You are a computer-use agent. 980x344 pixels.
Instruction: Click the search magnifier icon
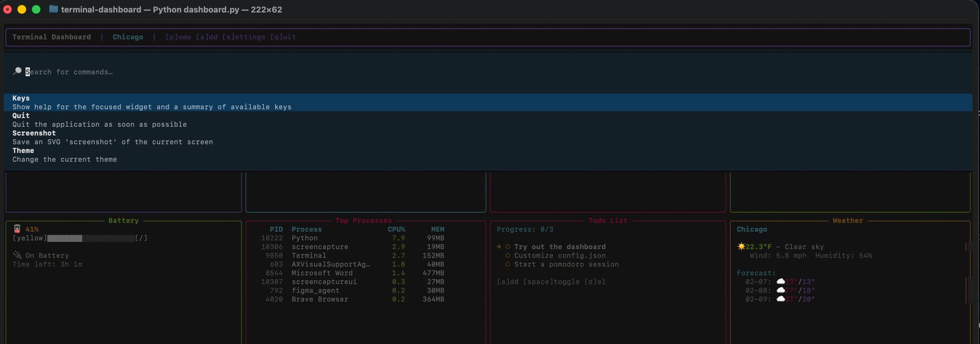tap(17, 72)
